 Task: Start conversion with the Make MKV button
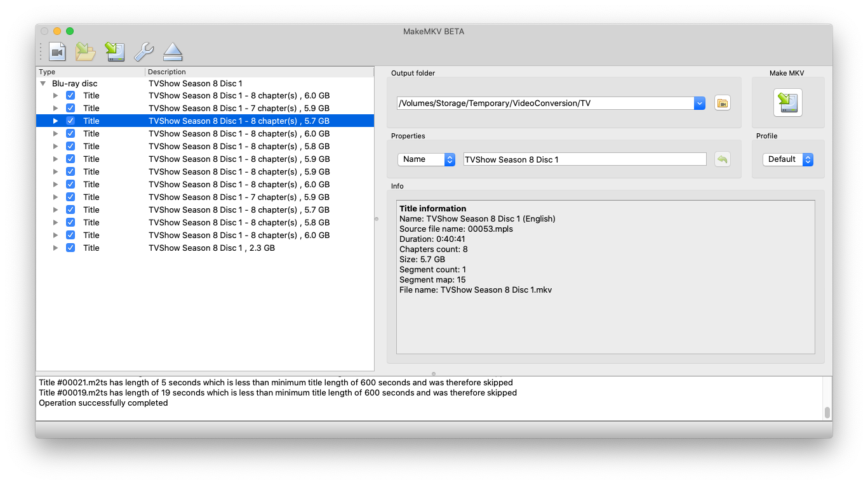(787, 103)
